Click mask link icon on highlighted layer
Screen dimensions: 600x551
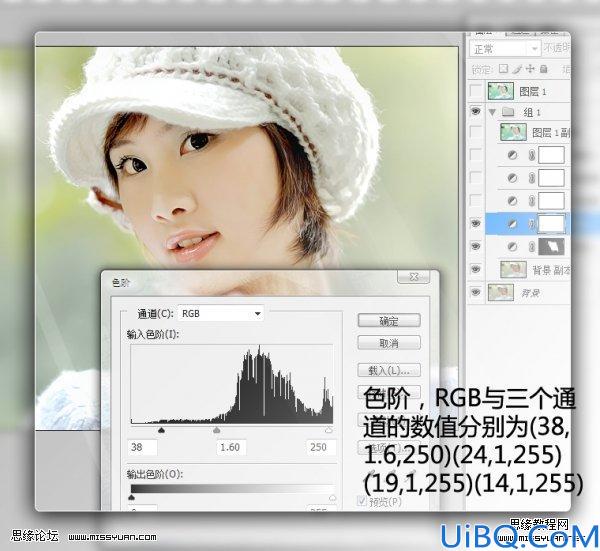click(x=532, y=224)
